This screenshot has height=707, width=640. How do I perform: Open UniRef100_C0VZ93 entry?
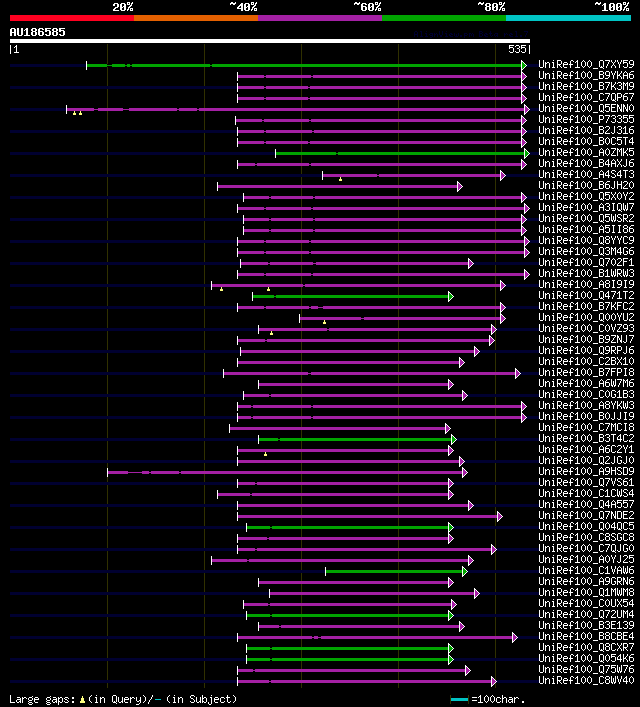tap(586, 329)
